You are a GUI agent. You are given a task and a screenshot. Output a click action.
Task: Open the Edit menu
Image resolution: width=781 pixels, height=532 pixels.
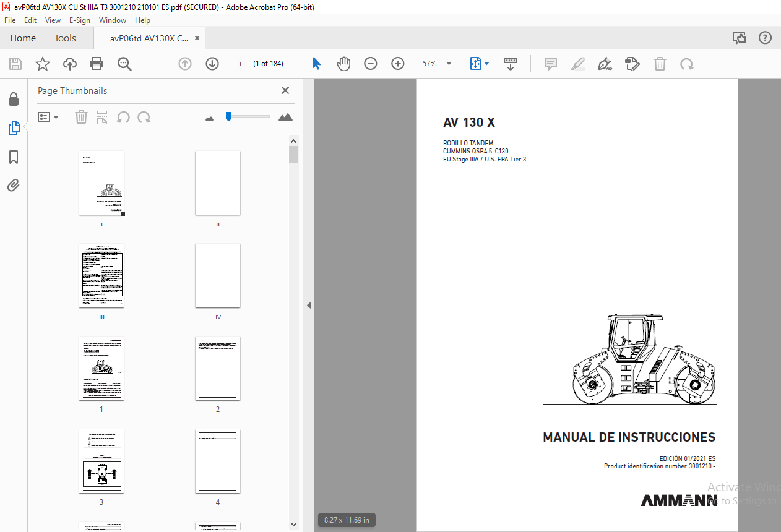pyautogui.click(x=30, y=20)
